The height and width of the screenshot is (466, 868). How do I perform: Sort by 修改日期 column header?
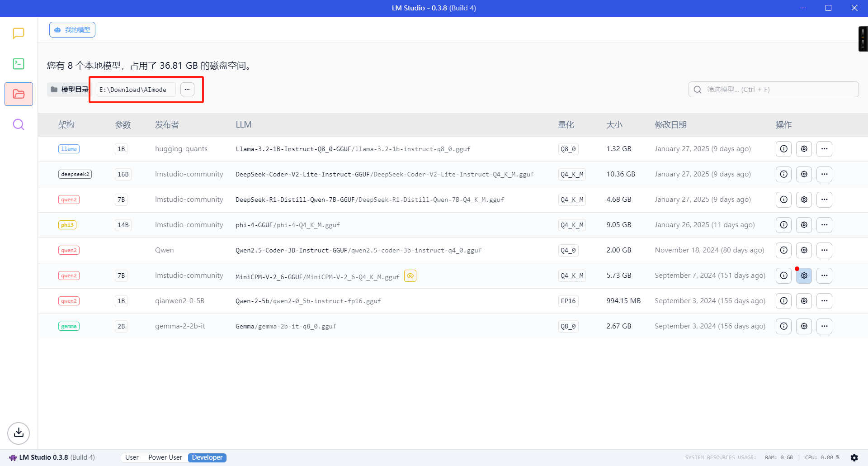coord(670,125)
